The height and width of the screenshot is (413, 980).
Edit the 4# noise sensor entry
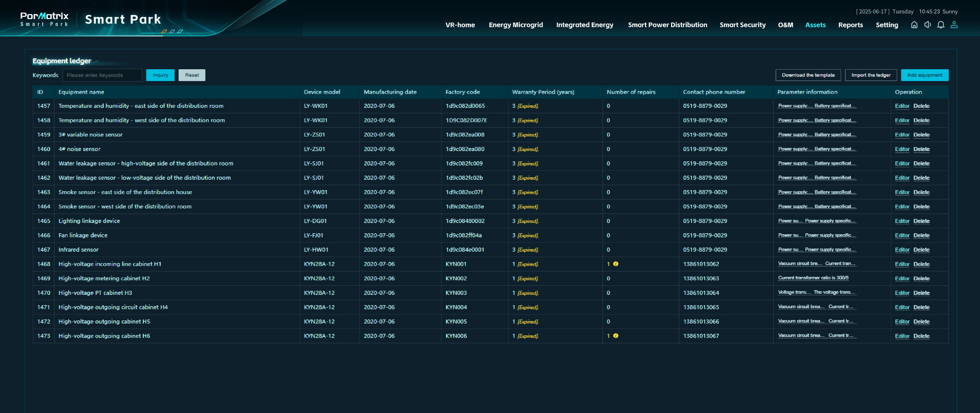coord(902,149)
